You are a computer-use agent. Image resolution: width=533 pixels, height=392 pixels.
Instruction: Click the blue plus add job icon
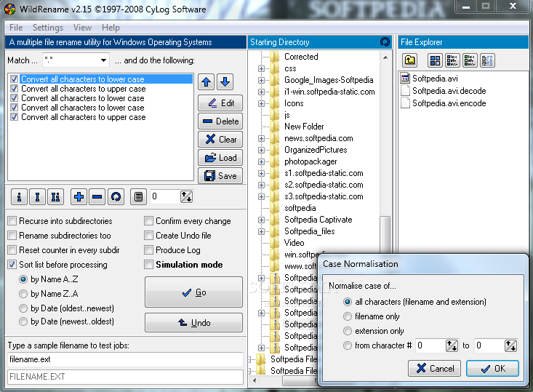79,197
